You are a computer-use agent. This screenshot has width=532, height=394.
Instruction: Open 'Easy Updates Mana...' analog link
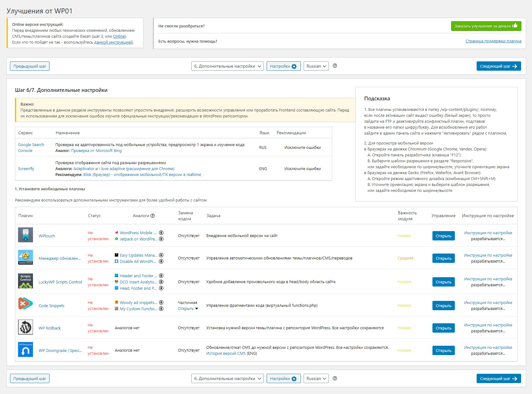tap(138, 255)
